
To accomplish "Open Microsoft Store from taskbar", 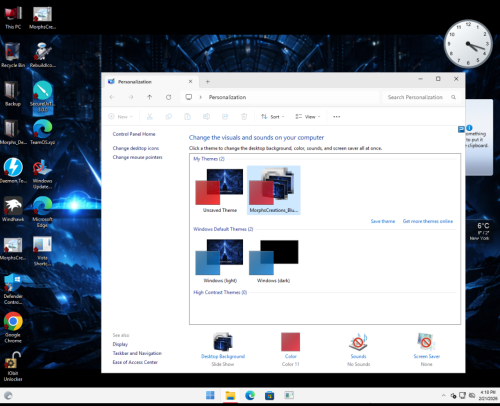I will tap(269, 396).
